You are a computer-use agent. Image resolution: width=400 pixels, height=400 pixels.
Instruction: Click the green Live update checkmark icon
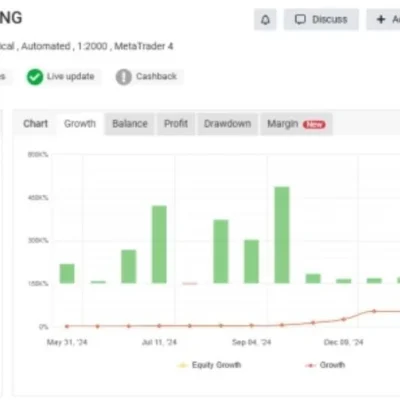(x=35, y=77)
